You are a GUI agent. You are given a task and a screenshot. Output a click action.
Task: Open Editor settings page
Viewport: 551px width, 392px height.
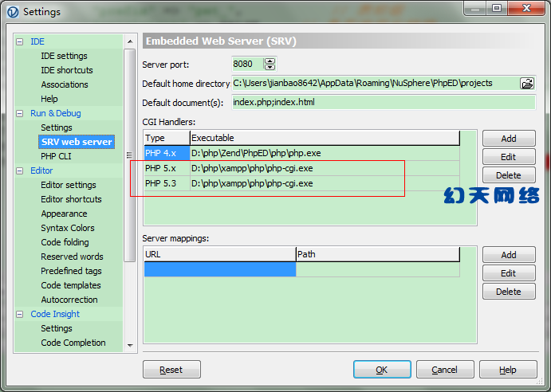click(x=68, y=185)
